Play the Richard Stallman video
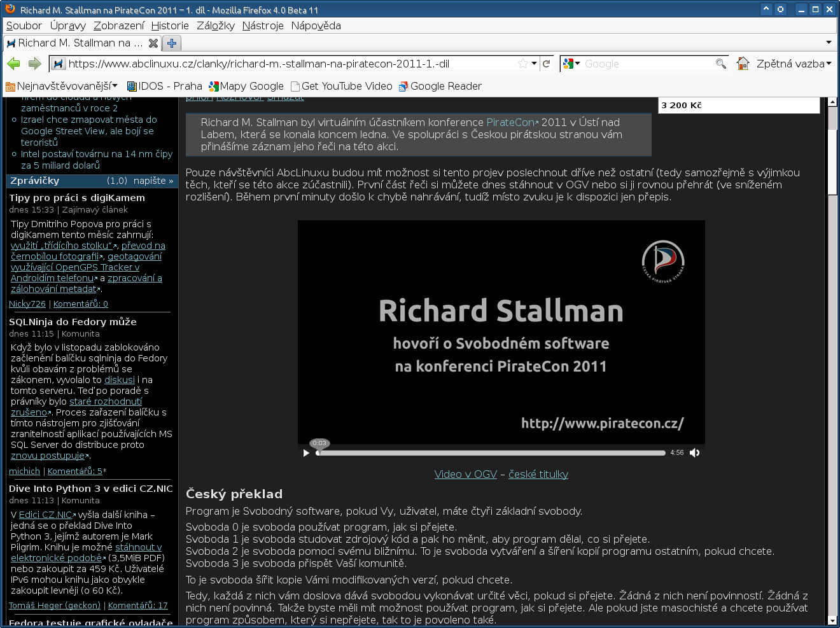Image resolution: width=840 pixels, height=628 pixels. (306, 453)
